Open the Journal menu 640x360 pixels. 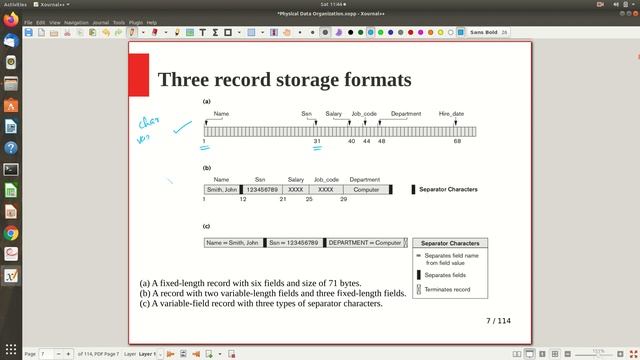click(x=100, y=22)
